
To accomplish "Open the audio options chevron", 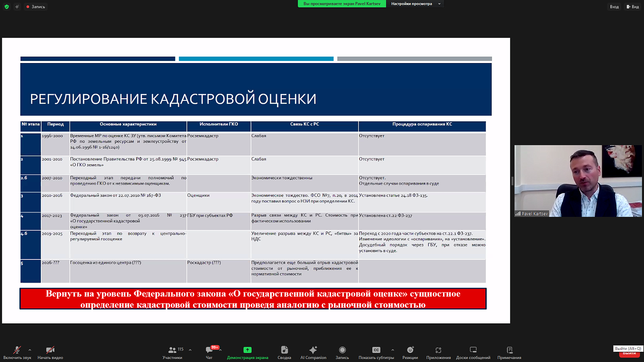I will (x=29, y=349).
